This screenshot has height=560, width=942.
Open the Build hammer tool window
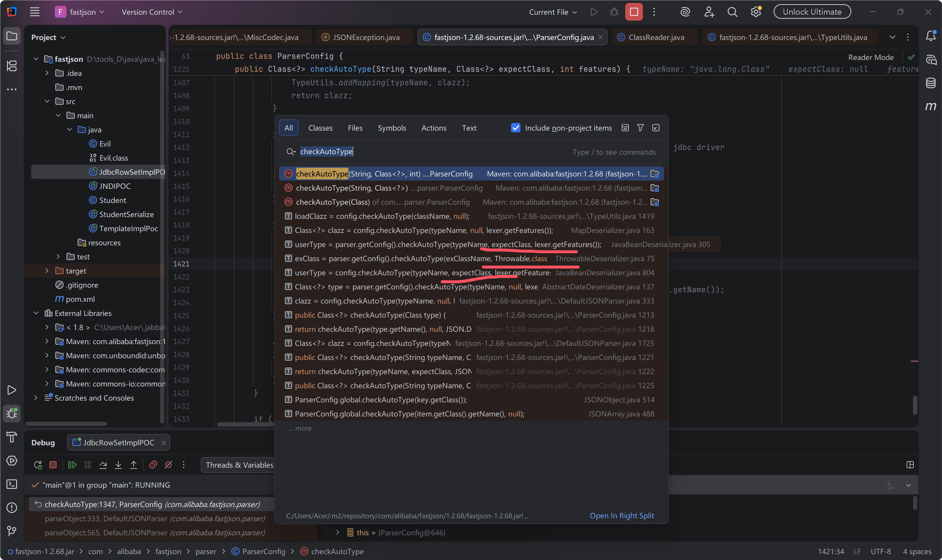point(12,437)
